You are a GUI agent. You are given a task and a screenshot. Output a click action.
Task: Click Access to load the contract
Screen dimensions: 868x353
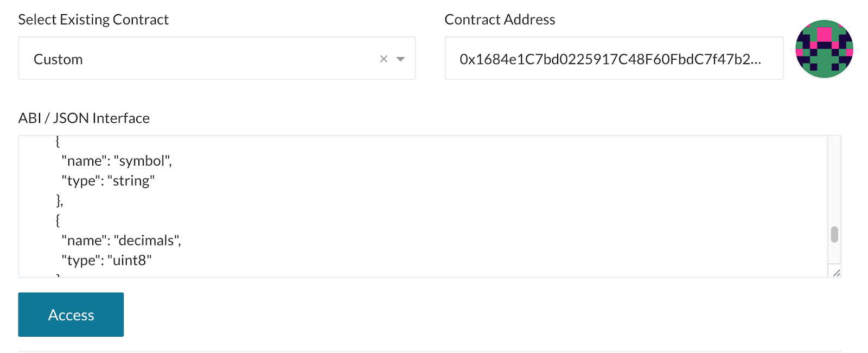coord(71,314)
